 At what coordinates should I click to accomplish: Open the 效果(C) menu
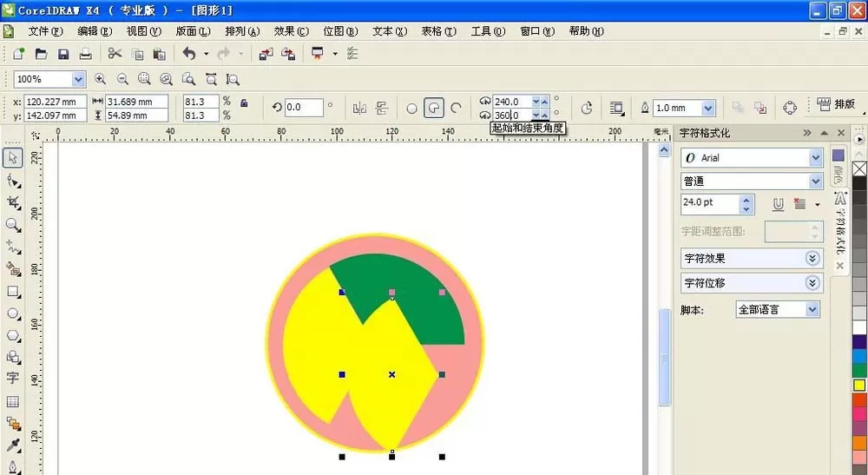point(291,31)
